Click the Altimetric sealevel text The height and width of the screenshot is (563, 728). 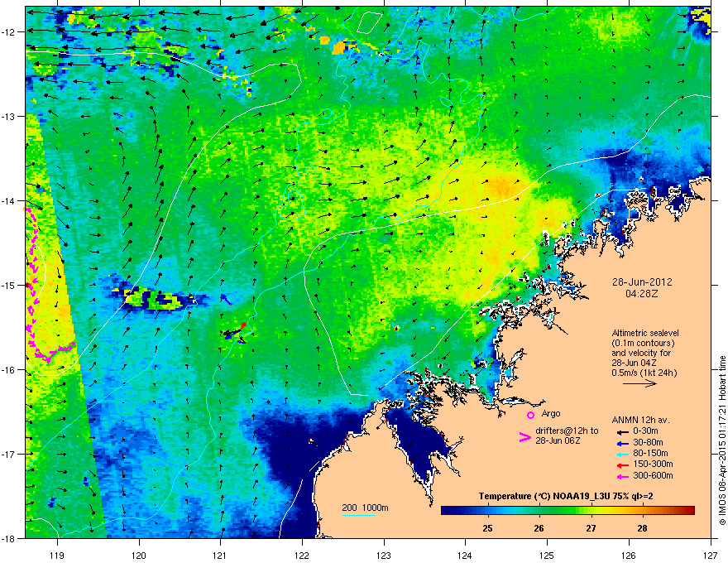(x=645, y=333)
